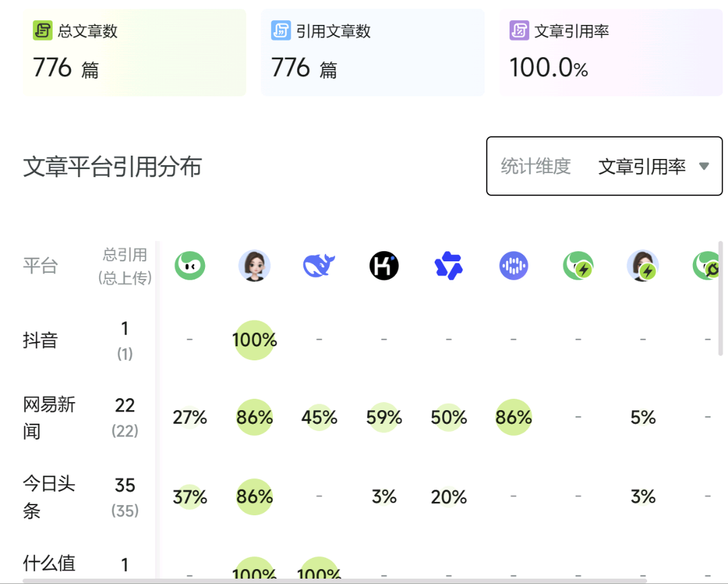Click the 什么值 platform row label
Screen dimensions: 728x584
coord(49,563)
